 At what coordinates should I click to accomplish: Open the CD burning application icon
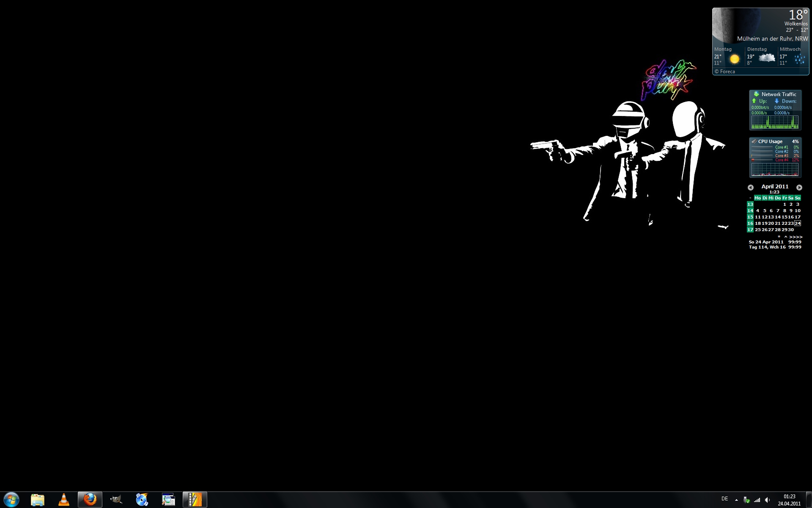pos(142,500)
